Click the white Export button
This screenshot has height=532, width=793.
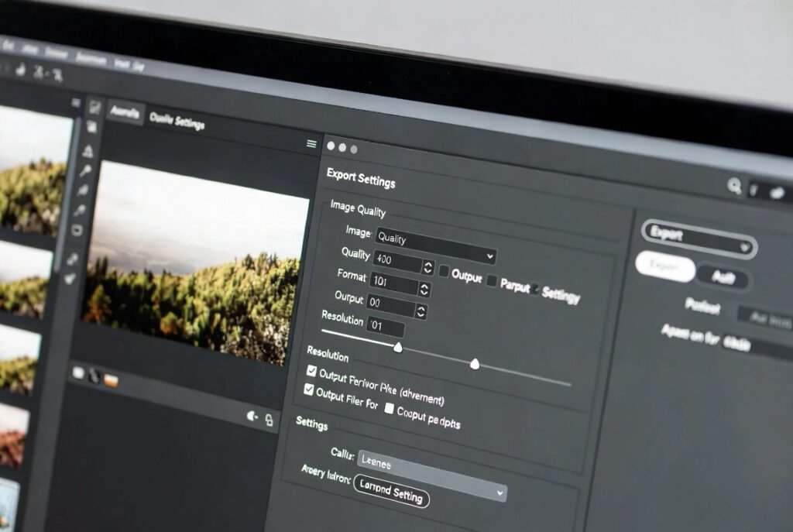tap(664, 266)
